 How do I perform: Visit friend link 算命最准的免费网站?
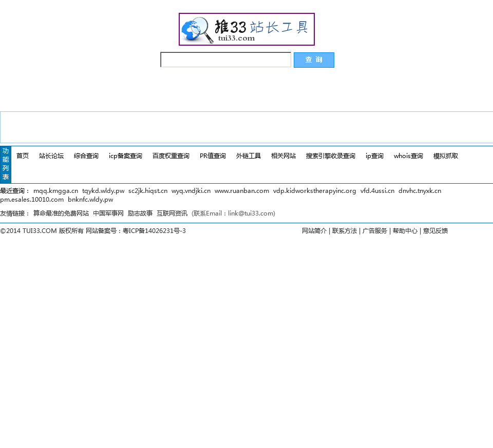pyautogui.click(x=61, y=213)
